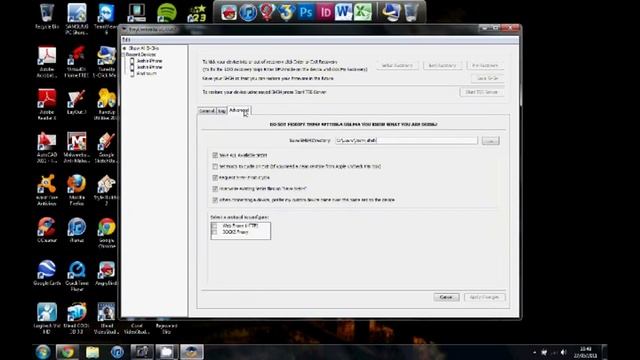Click the Enter Recovery button

pos(397,66)
